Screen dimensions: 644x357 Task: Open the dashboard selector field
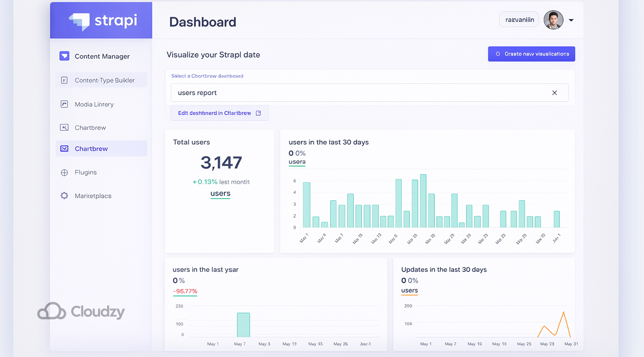[x=369, y=93]
